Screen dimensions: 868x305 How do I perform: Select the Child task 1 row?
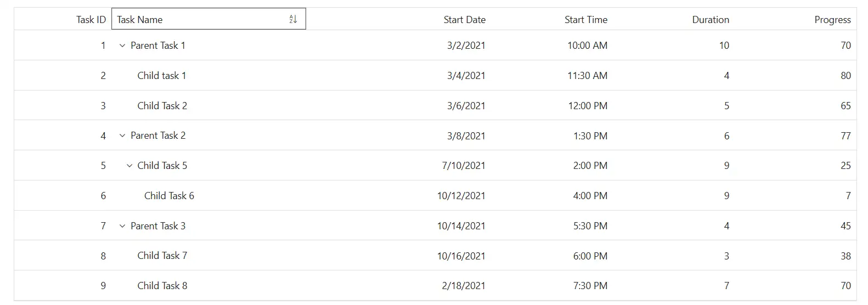(x=435, y=76)
